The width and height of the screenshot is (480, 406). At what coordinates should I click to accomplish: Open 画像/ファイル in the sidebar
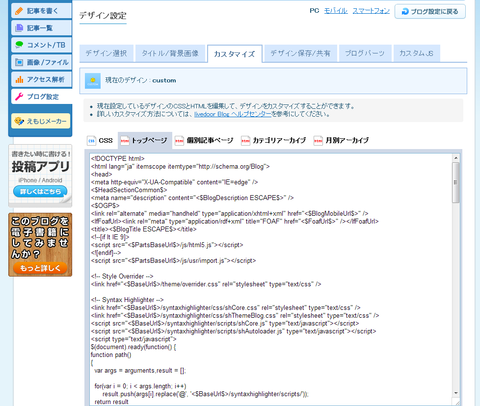42,62
